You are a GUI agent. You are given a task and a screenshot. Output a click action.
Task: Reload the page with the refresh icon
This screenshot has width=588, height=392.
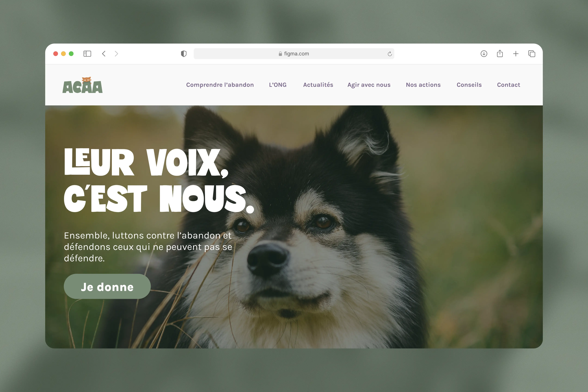click(x=390, y=54)
